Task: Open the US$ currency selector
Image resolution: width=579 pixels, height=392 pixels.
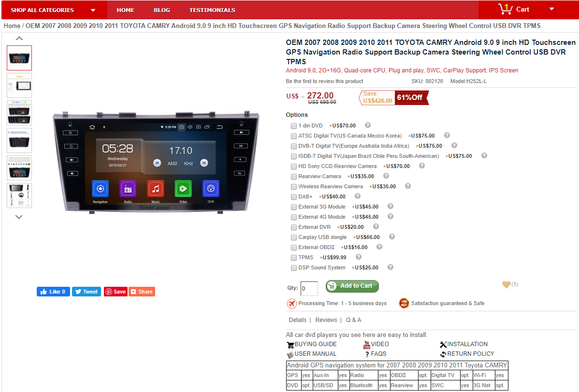Action: pyautogui.click(x=295, y=96)
